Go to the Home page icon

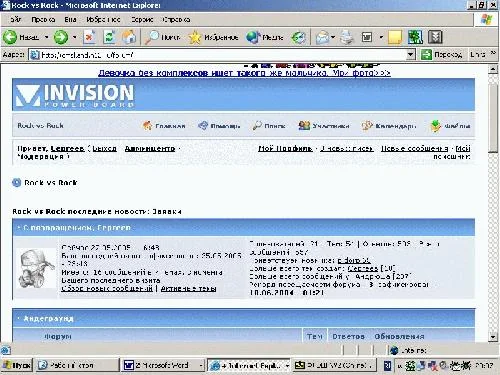pos(129,37)
